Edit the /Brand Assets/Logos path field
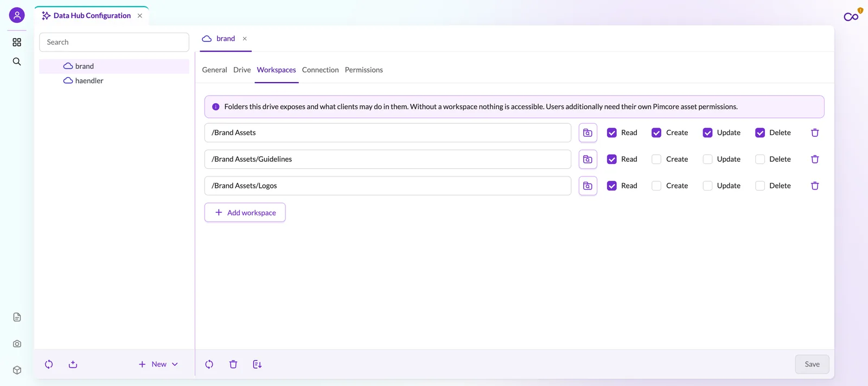Image resolution: width=868 pixels, height=386 pixels. [388, 186]
